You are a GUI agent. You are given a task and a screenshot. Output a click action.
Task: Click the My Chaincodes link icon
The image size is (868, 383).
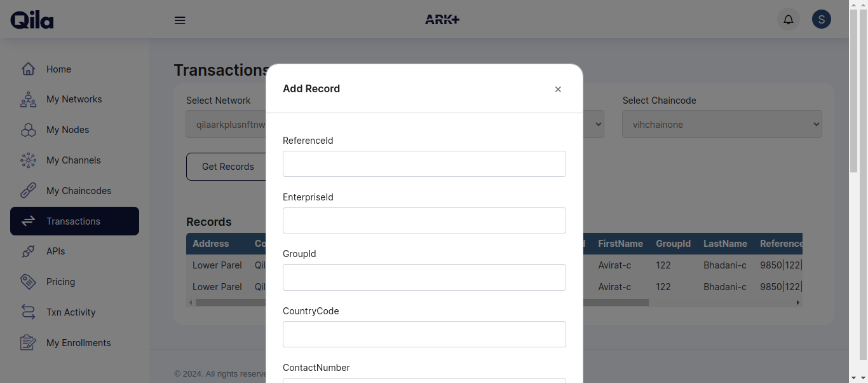(x=28, y=190)
